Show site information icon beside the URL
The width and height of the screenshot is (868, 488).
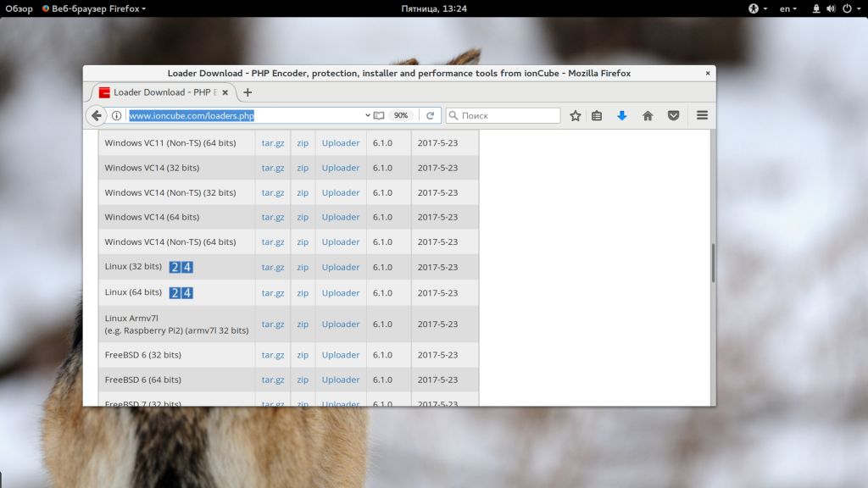coord(117,115)
